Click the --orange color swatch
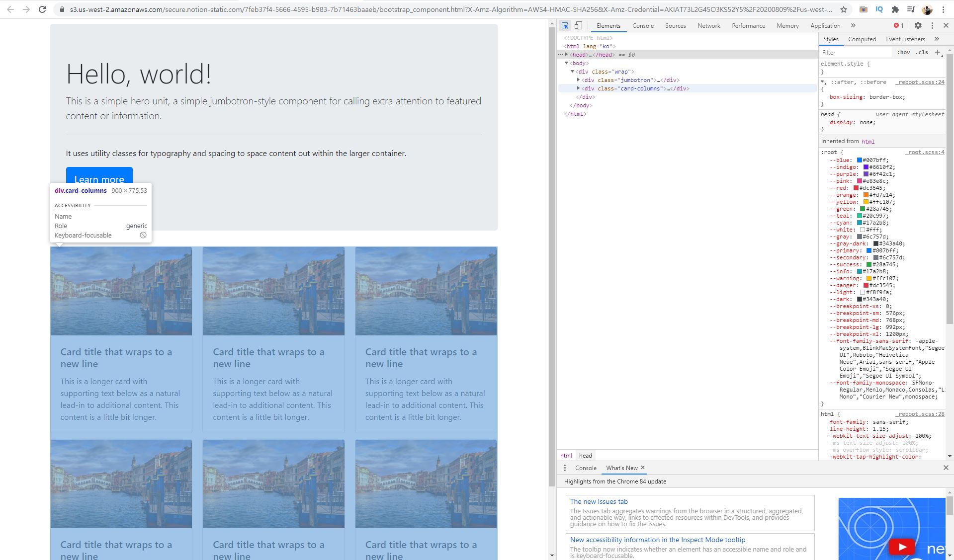This screenshot has height=560, width=954. click(866, 195)
